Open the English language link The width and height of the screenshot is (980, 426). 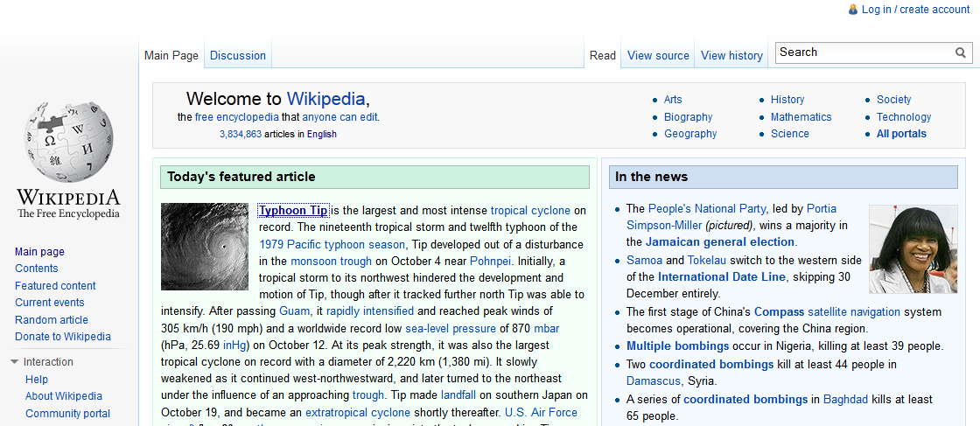click(x=322, y=134)
